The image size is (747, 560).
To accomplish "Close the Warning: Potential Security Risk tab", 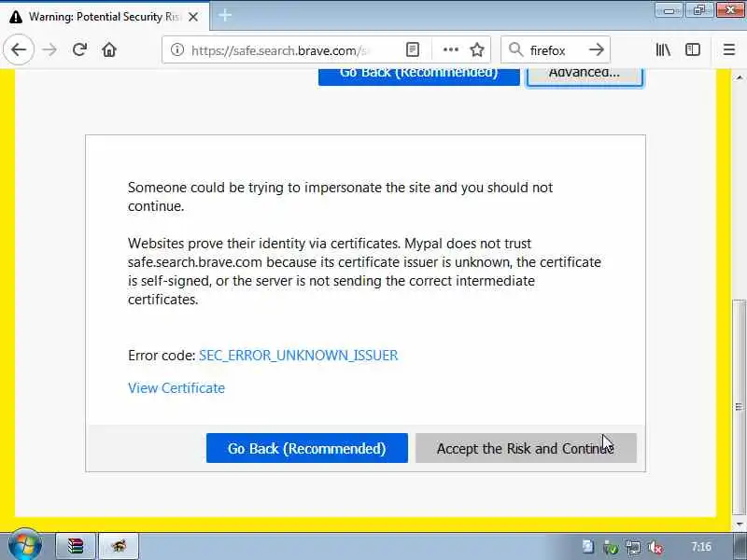I will coord(193,17).
